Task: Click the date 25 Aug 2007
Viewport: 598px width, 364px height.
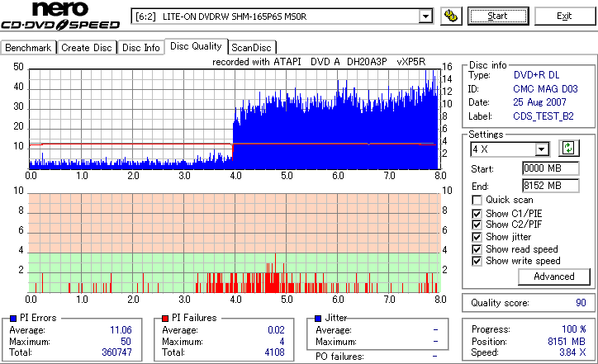Action: click(539, 102)
